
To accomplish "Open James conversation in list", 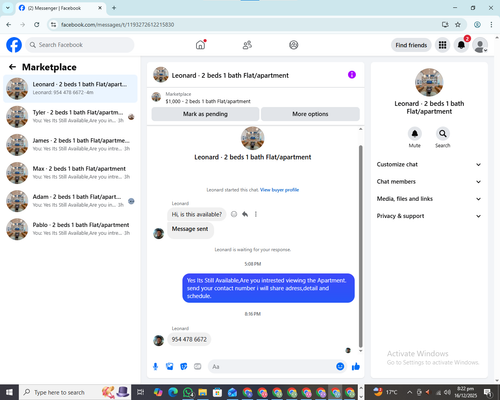I will pos(70,145).
